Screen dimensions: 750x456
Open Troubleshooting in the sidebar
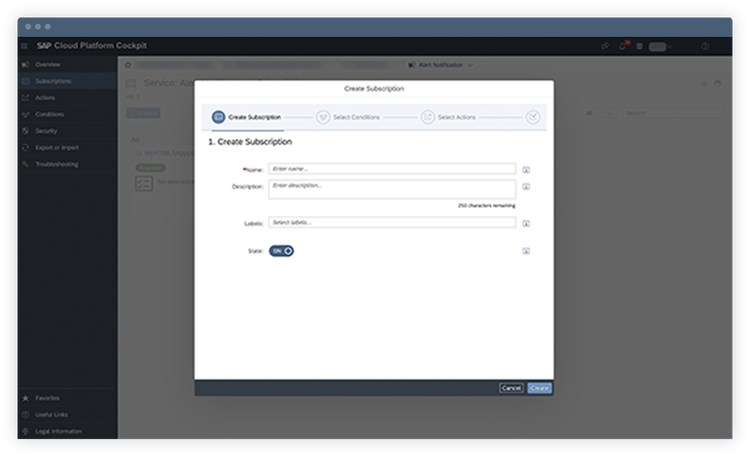(67, 164)
